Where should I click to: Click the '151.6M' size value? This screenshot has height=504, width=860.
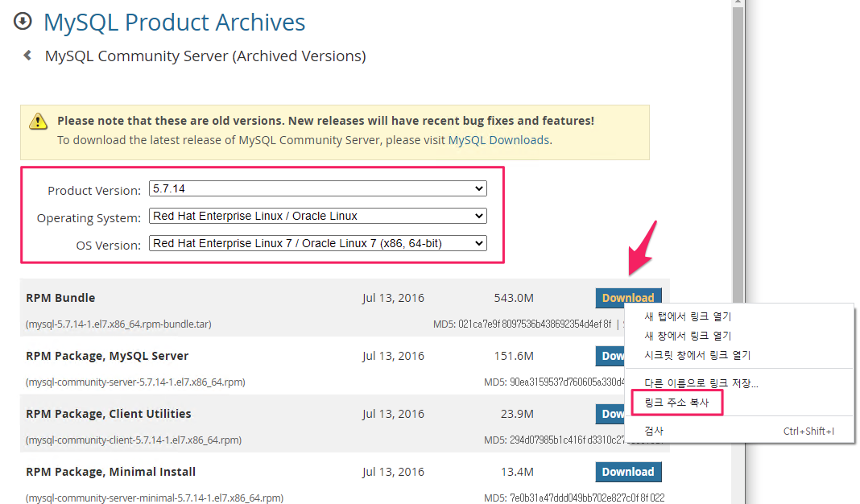click(514, 356)
